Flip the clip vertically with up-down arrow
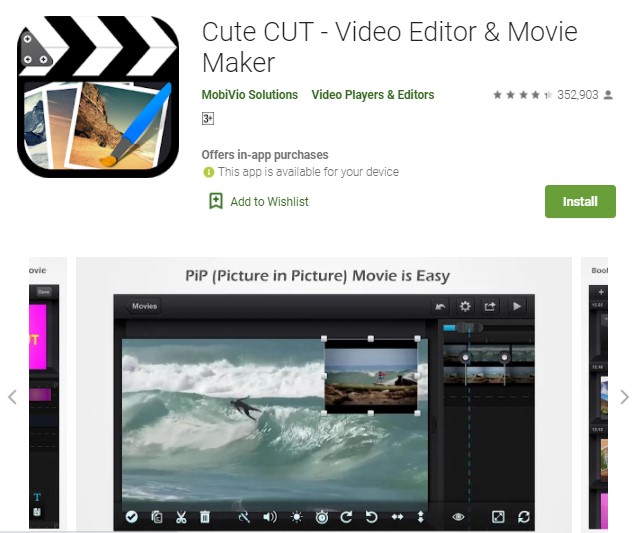This screenshot has height=533, width=642. coord(420,517)
